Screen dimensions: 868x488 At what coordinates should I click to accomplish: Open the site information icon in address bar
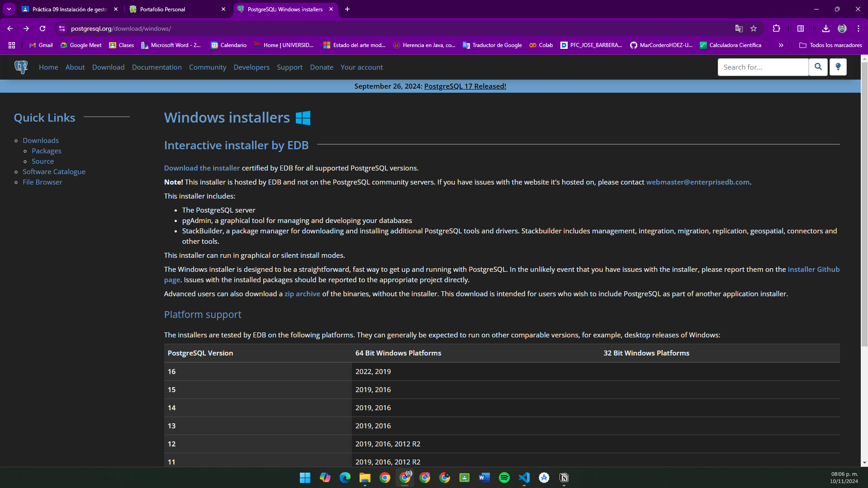[x=62, y=28]
